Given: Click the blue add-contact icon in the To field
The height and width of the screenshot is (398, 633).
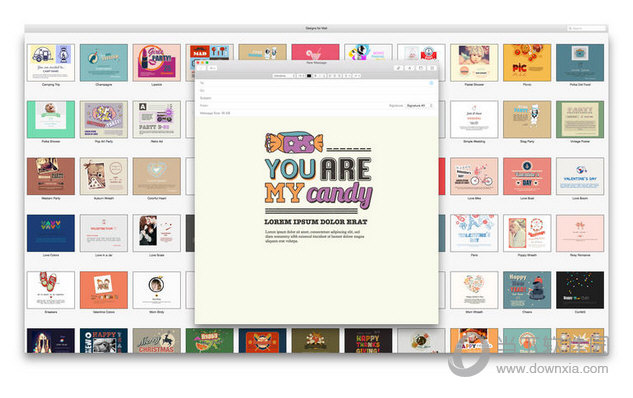Looking at the screenshot, I should [431, 83].
